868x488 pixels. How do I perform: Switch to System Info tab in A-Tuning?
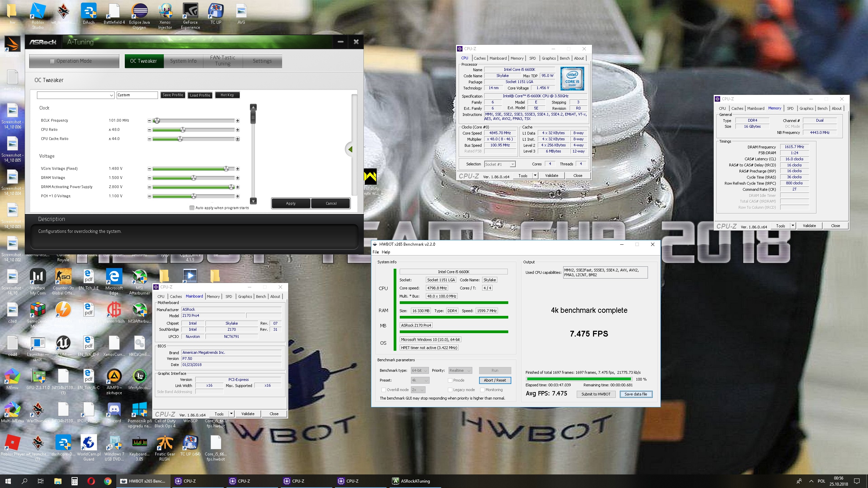(x=183, y=61)
